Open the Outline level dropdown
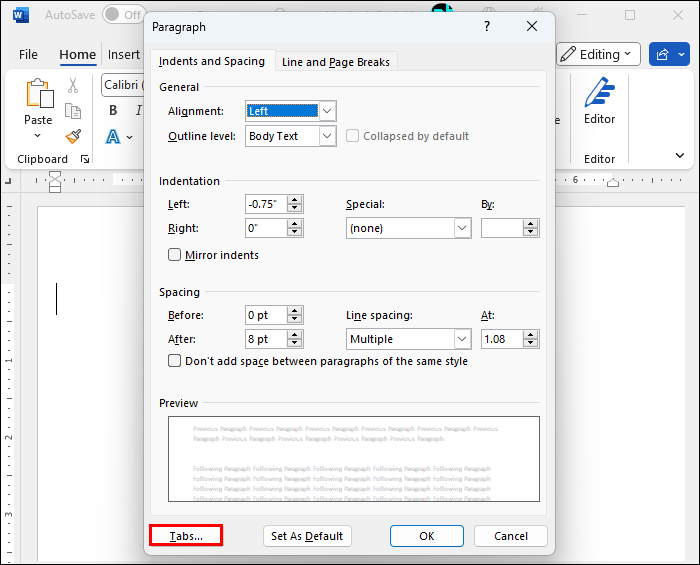Viewport: 700px width, 565px height. pyautogui.click(x=327, y=136)
